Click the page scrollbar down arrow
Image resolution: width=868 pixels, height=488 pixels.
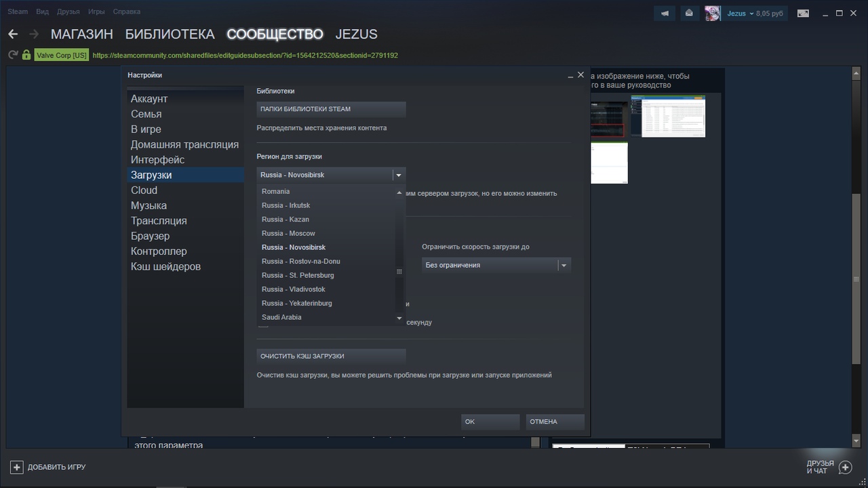click(856, 441)
